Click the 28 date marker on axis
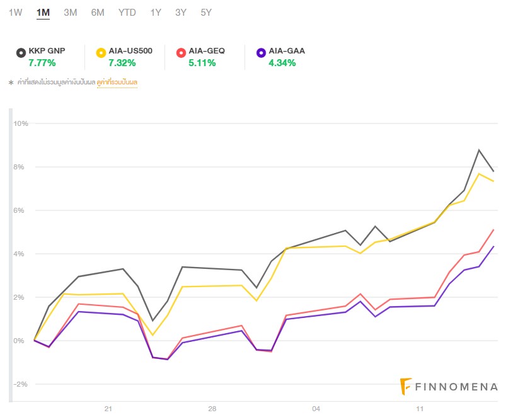This screenshot has width=513, height=420. (x=212, y=409)
